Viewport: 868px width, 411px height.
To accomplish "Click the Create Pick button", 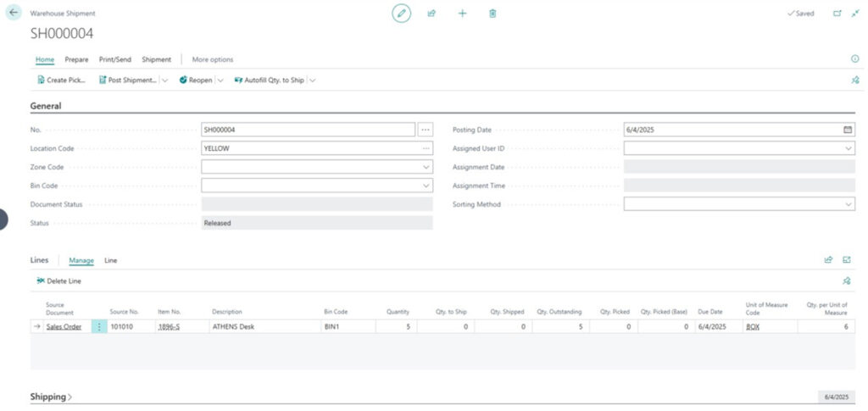I will (x=63, y=81).
